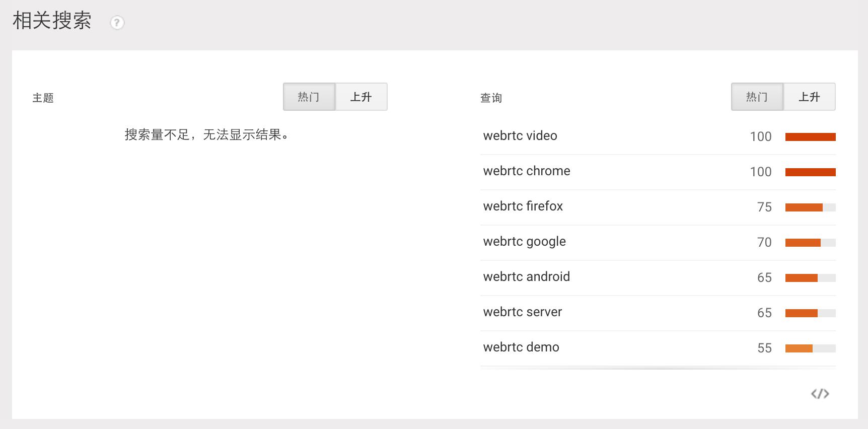Select 热门 tab under 主题

click(309, 97)
